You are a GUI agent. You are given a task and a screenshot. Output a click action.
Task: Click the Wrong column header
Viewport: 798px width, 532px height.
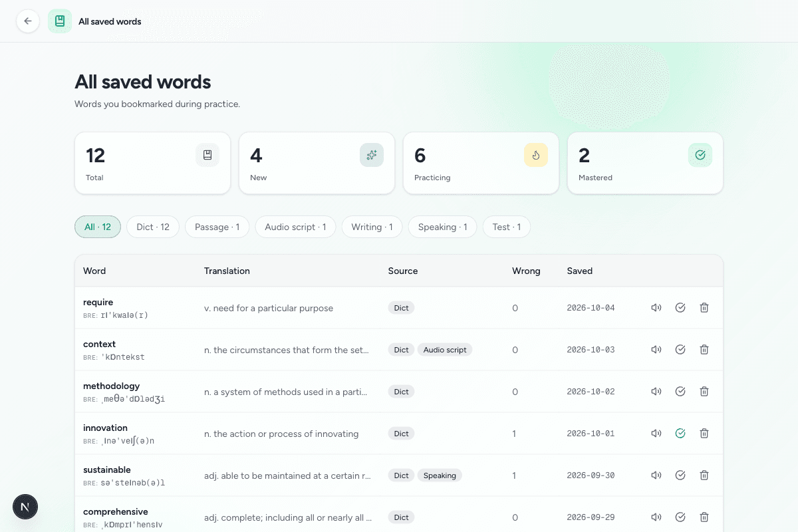pyautogui.click(x=526, y=271)
